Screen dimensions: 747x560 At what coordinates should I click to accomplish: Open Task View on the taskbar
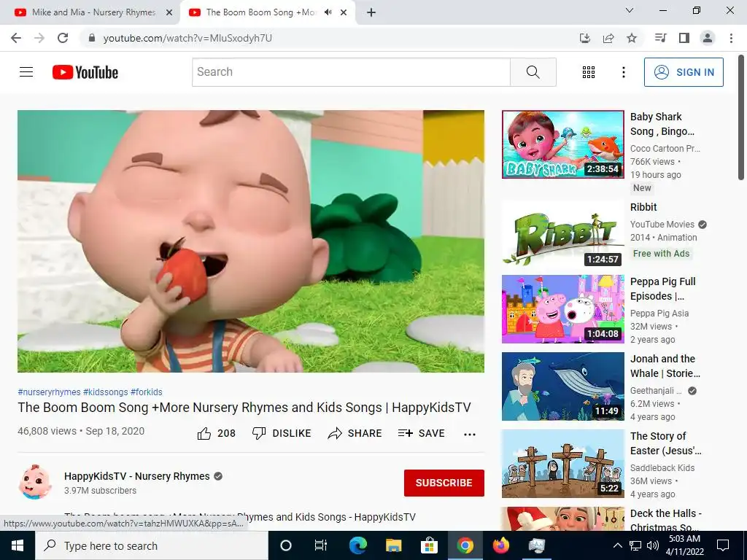321,545
